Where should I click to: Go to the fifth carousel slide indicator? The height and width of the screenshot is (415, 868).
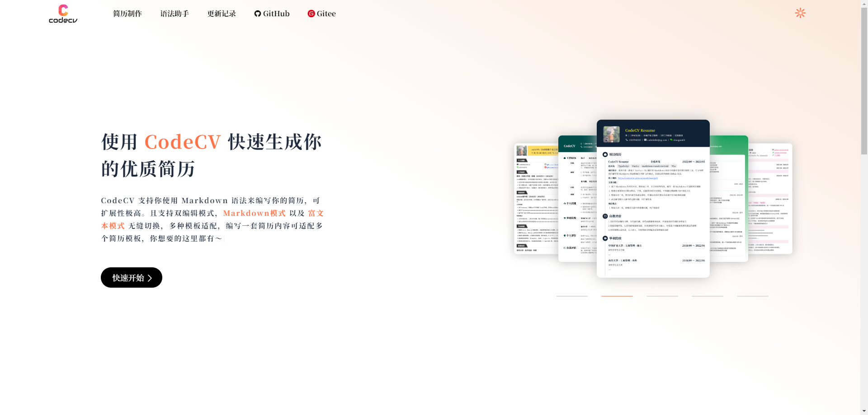(753, 296)
